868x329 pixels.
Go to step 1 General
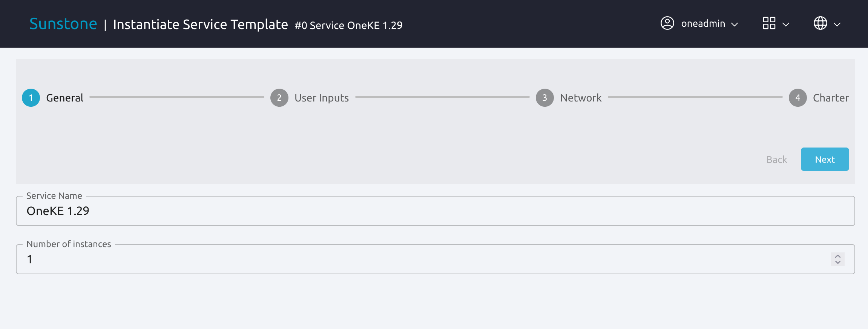click(53, 98)
